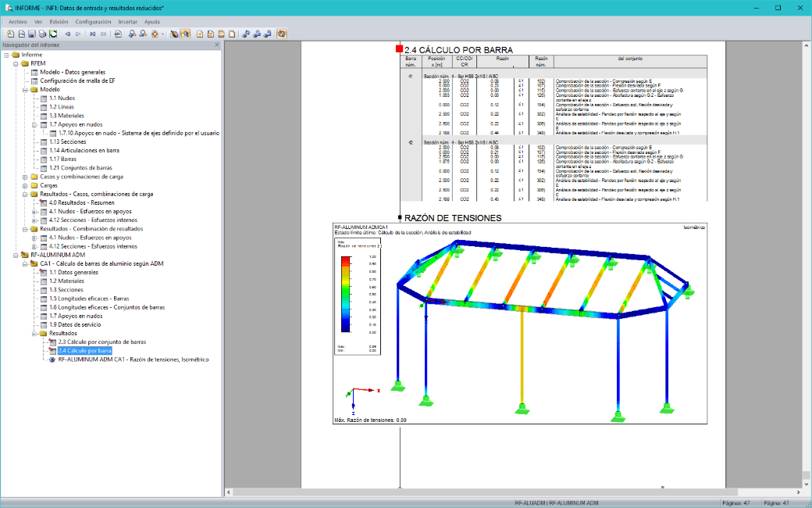Click the print report icon in toolbar

click(x=42, y=34)
